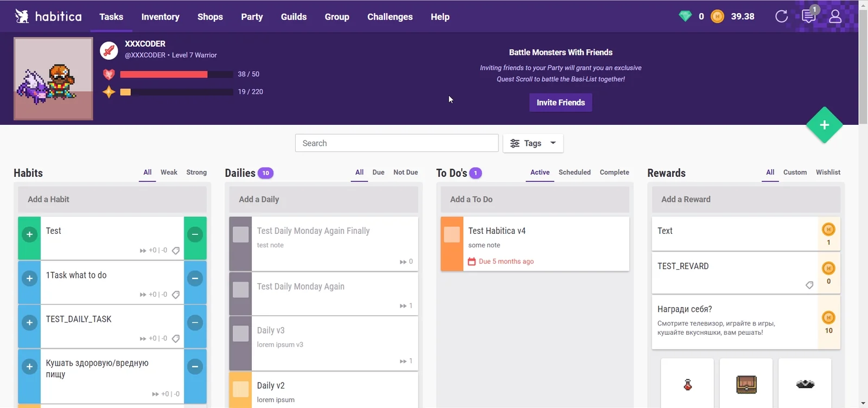
Task: Open the notifications message icon
Action: point(809,16)
